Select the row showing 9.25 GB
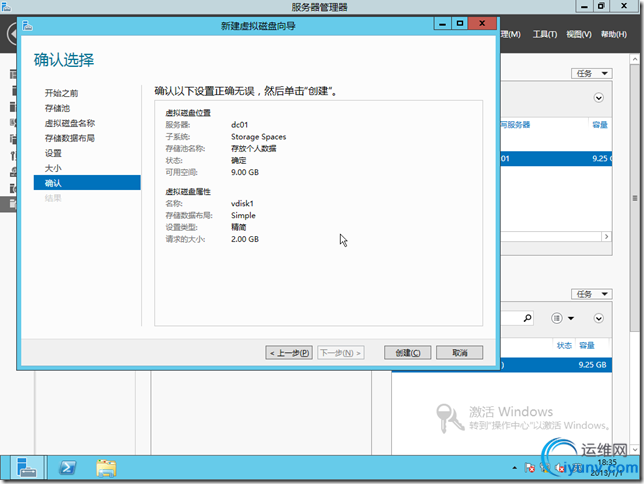Viewport: 644px width, 484px height. [556, 365]
